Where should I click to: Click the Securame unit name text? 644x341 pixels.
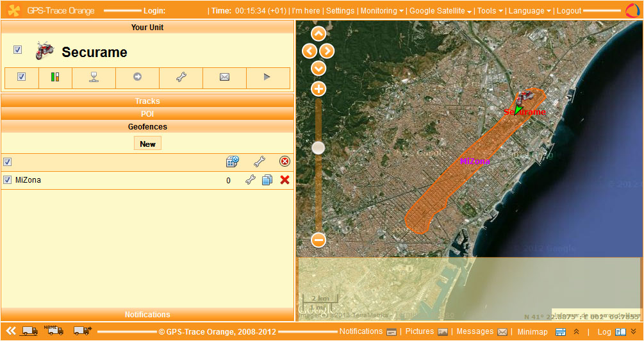pos(94,52)
